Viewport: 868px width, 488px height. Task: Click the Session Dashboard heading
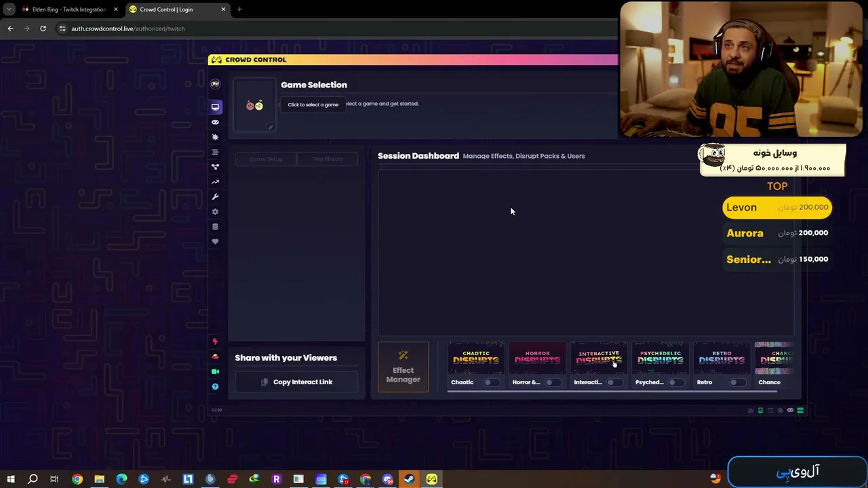click(418, 156)
